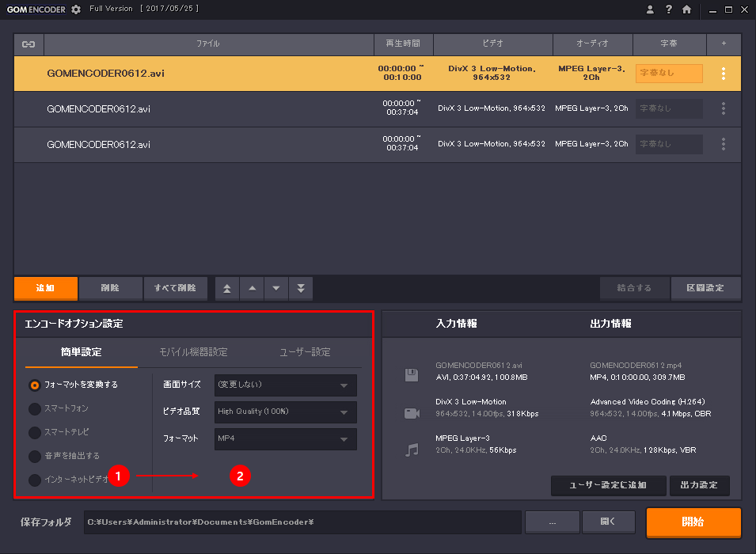Go to the home page icon
Image resolution: width=756 pixels, height=554 pixels.
[x=686, y=9]
